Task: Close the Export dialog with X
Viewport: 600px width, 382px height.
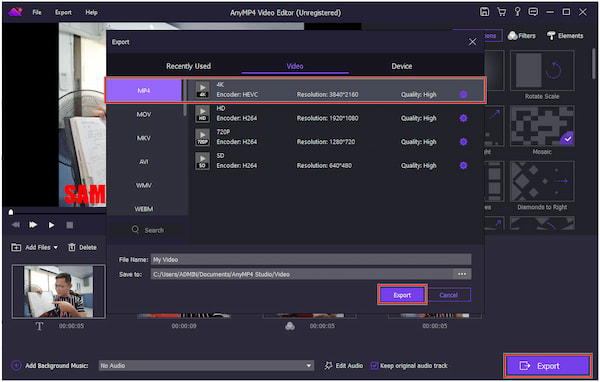Action: [x=473, y=42]
